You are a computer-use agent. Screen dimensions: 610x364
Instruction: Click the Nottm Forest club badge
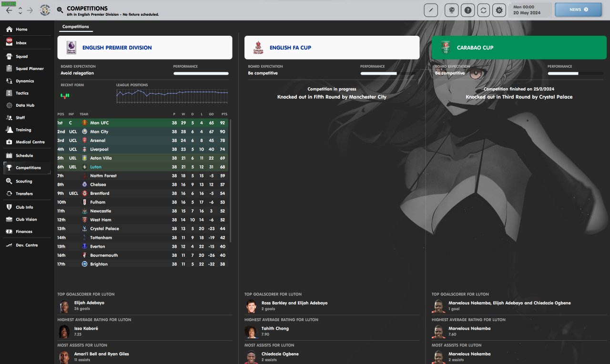tap(84, 176)
